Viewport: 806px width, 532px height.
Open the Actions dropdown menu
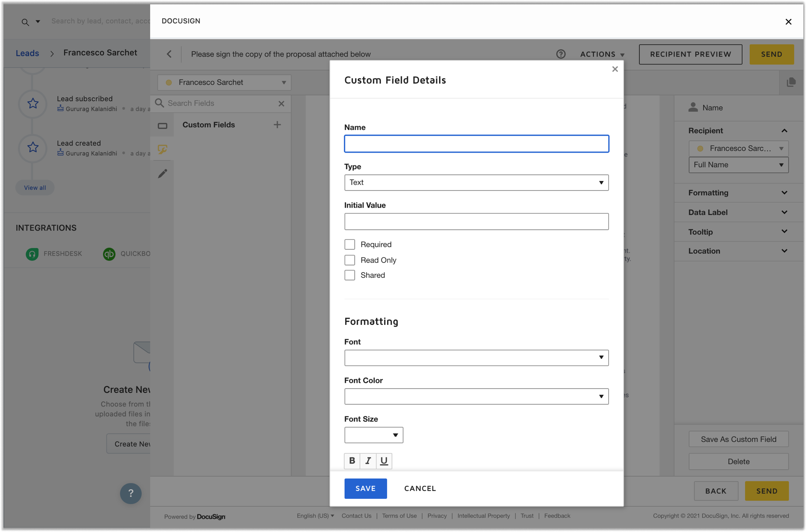(x=602, y=54)
